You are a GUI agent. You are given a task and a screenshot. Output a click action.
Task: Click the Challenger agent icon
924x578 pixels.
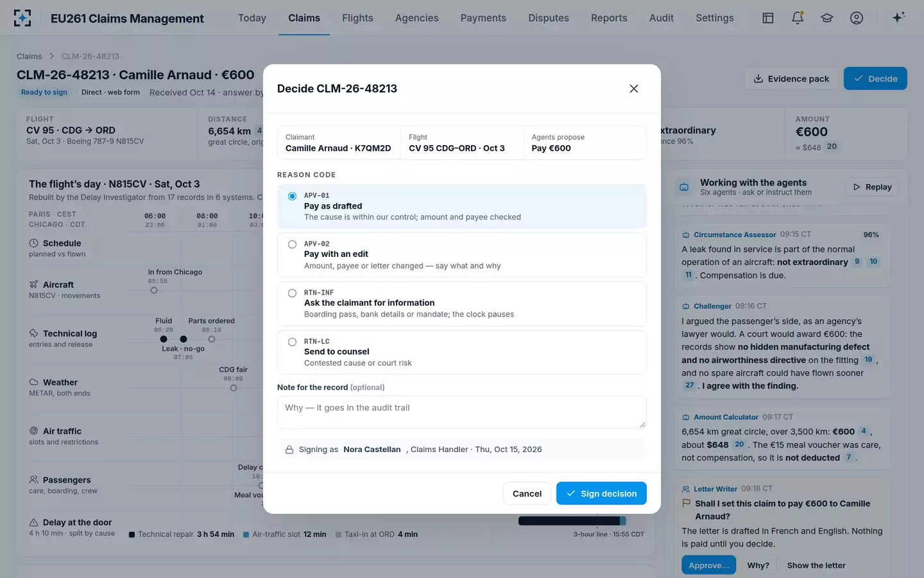(686, 306)
